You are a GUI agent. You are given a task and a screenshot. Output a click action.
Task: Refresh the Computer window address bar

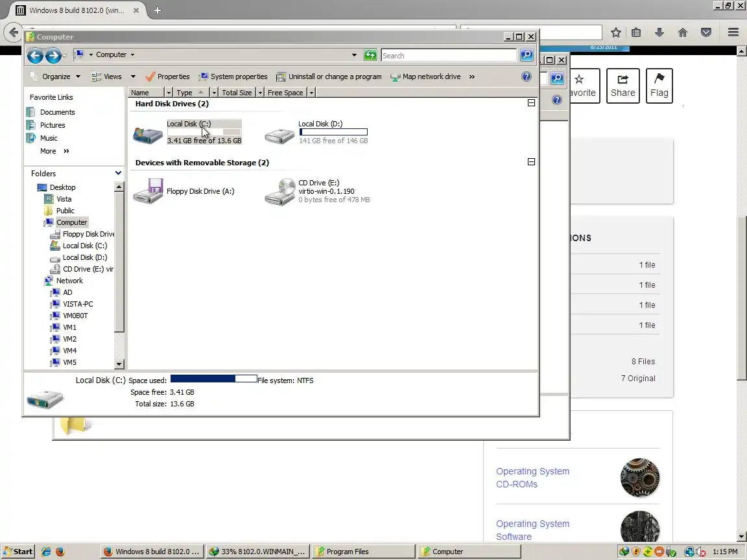pos(370,55)
